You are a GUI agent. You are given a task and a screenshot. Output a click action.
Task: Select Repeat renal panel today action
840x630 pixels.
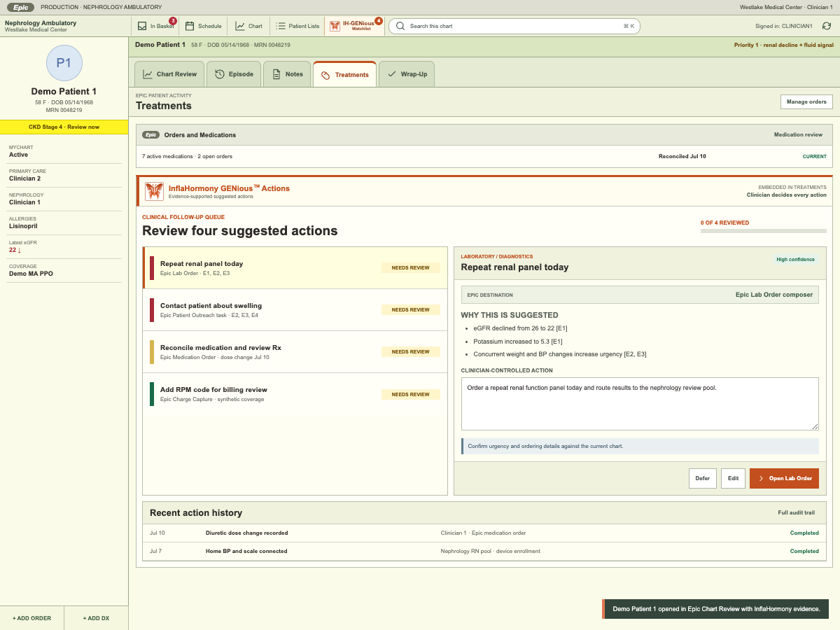pos(295,268)
